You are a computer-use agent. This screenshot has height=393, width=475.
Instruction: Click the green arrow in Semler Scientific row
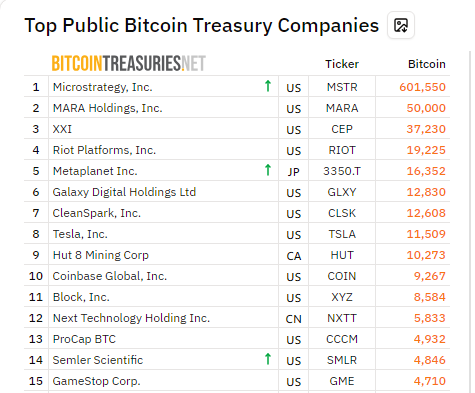point(268,359)
